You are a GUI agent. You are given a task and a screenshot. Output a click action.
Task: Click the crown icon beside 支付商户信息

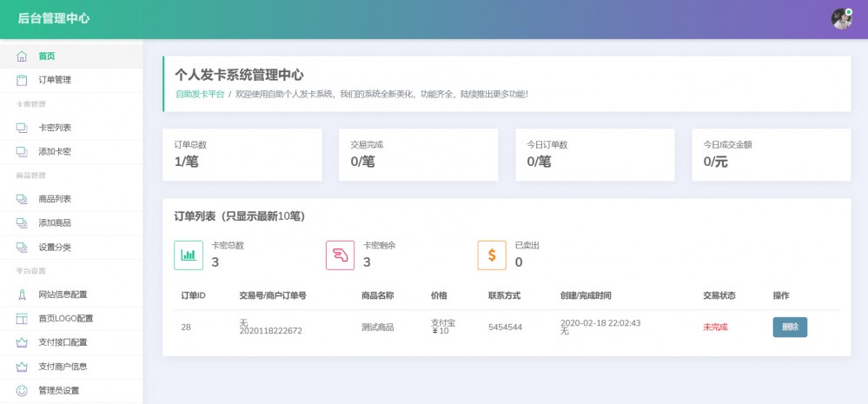pyautogui.click(x=22, y=367)
